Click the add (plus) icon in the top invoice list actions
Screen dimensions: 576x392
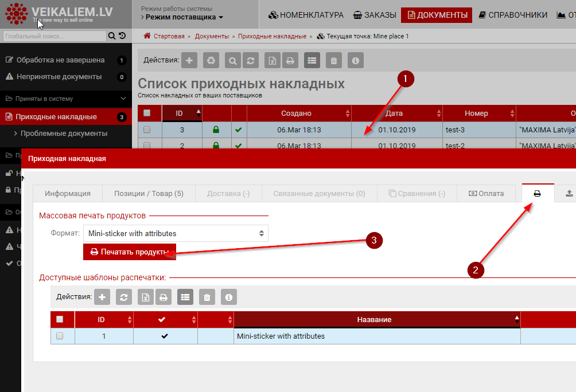click(190, 60)
